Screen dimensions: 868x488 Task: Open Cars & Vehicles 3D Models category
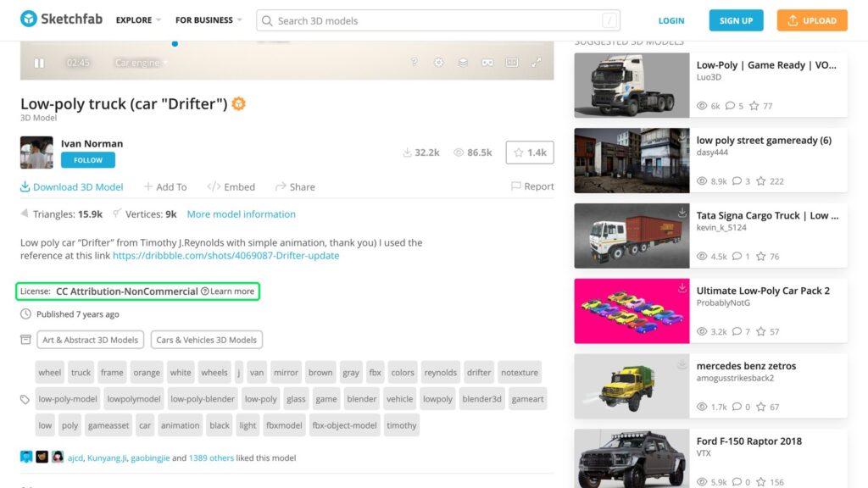tap(207, 340)
